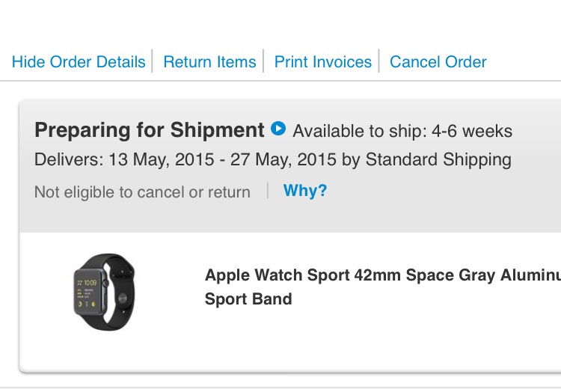Click the Cancel Order link
561x392 pixels.
coord(438,62)
